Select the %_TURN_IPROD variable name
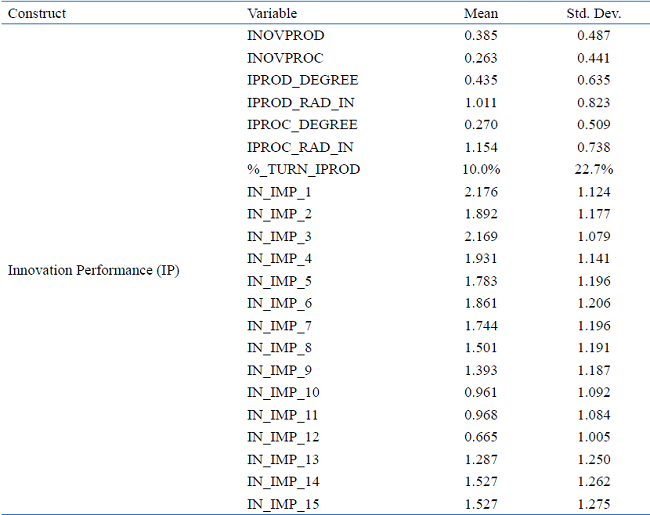650x515 pixels. (303, 169)
